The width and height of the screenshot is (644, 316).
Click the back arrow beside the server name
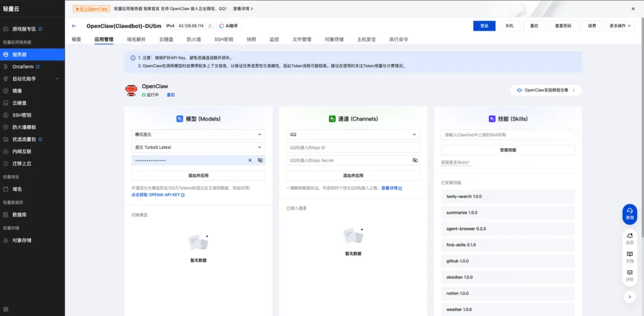point(75,26)
